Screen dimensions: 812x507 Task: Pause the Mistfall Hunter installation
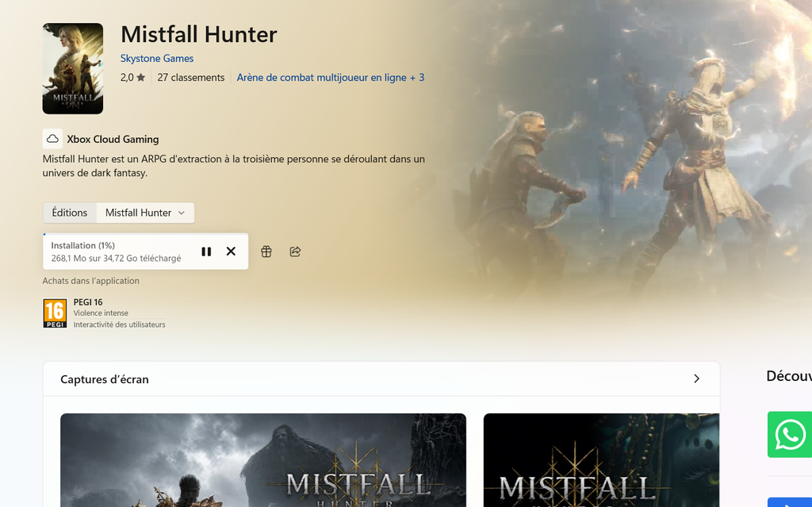pos(206,252)
